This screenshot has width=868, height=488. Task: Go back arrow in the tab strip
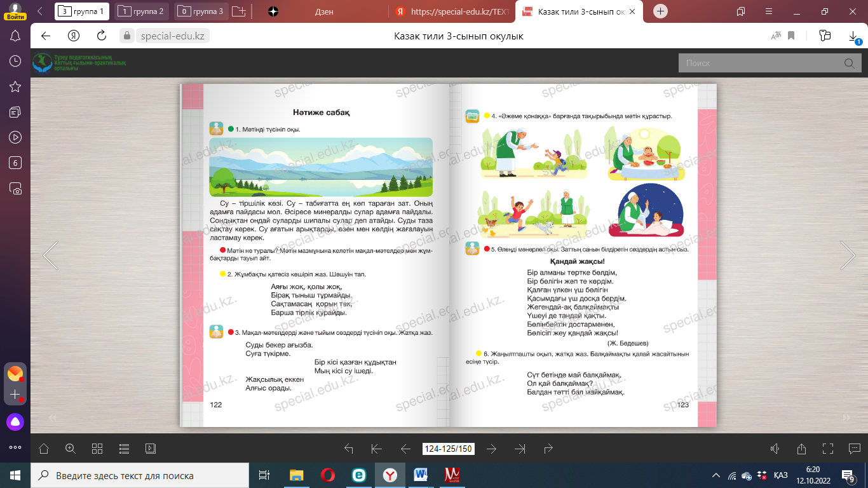click(x=40, y=11)
